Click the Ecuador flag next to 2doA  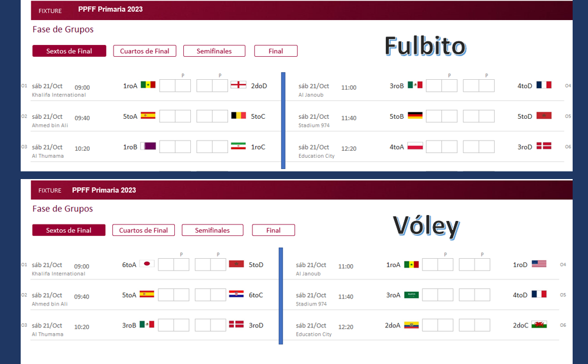click(411, 324)
